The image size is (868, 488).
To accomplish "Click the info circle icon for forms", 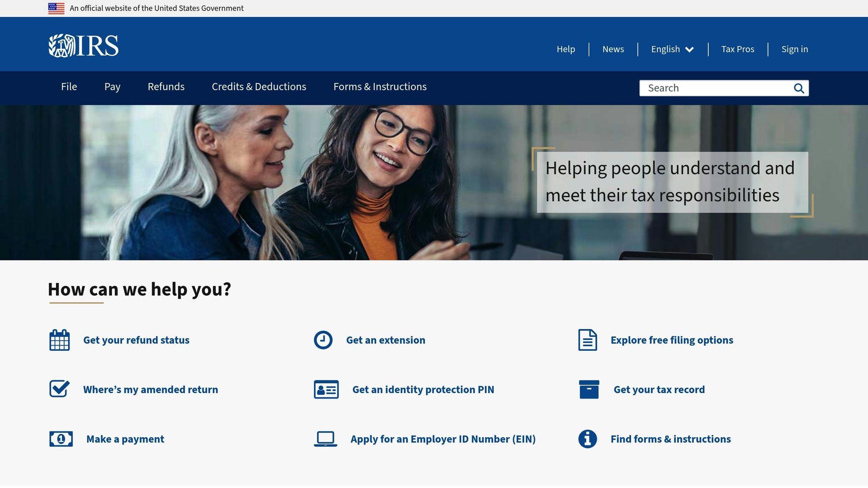I will [x=587, y=439].
